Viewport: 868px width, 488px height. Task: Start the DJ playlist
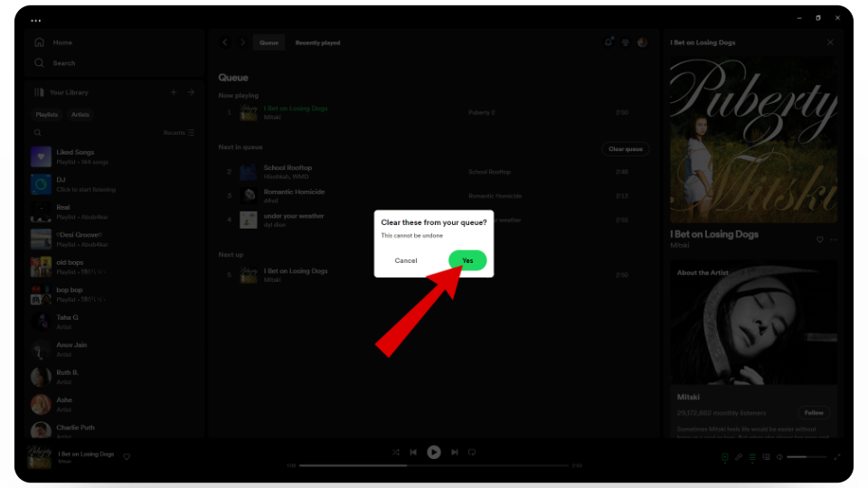point(114,184)
